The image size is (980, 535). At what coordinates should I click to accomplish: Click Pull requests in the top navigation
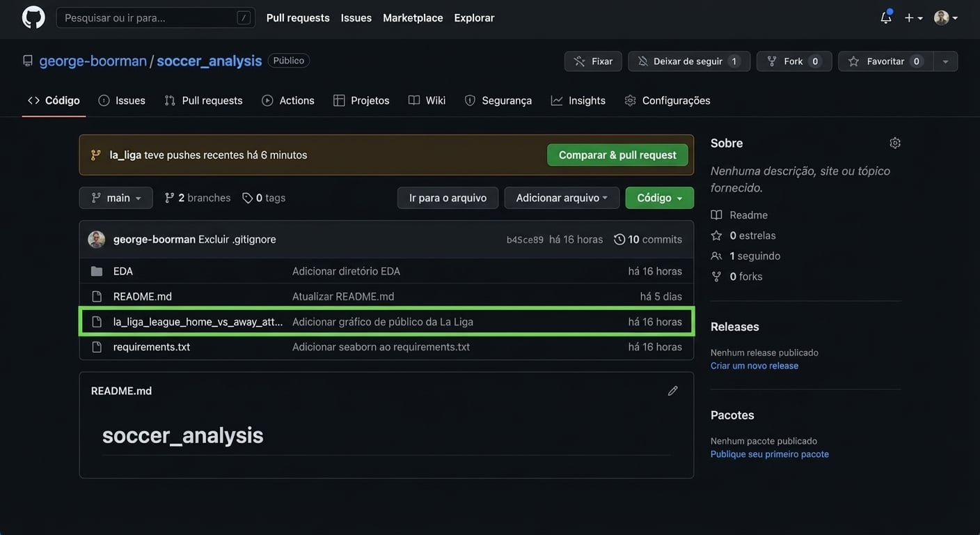298,18
